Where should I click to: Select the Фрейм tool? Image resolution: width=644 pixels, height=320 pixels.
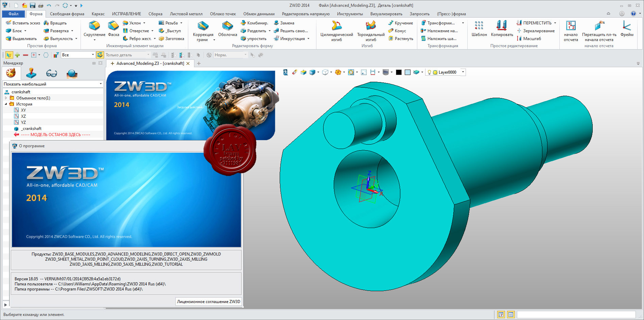coord(627,29)
